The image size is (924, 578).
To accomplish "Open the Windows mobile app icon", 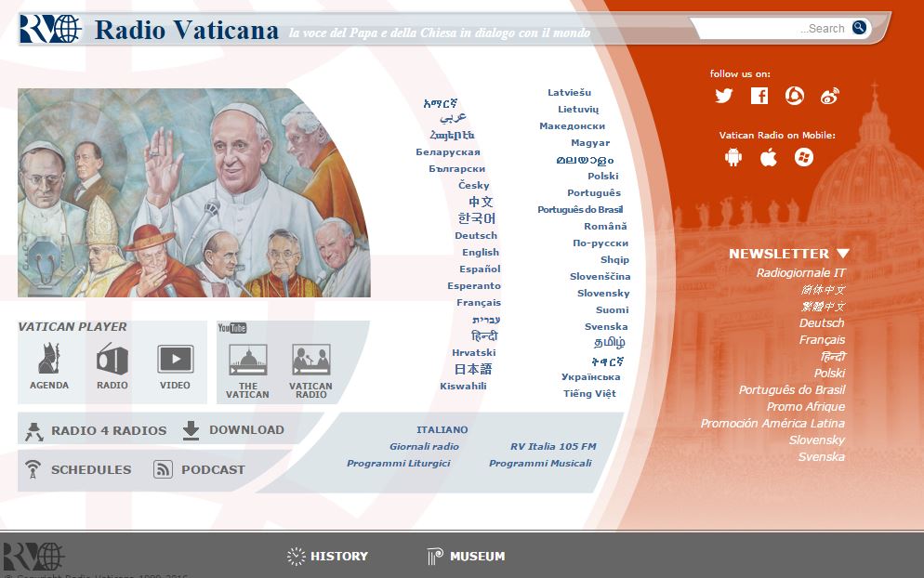I will click(x=804, y=157).
